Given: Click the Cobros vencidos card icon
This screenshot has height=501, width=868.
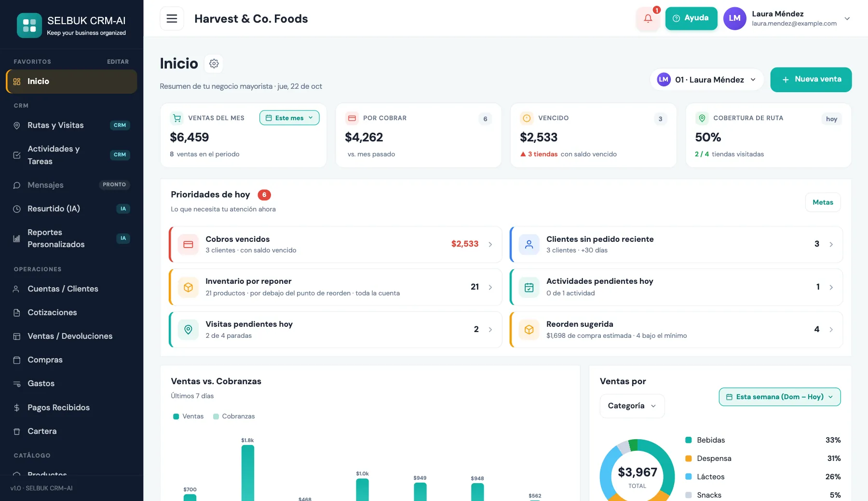Looking at the screenshot, I should [x=188, y=245].
